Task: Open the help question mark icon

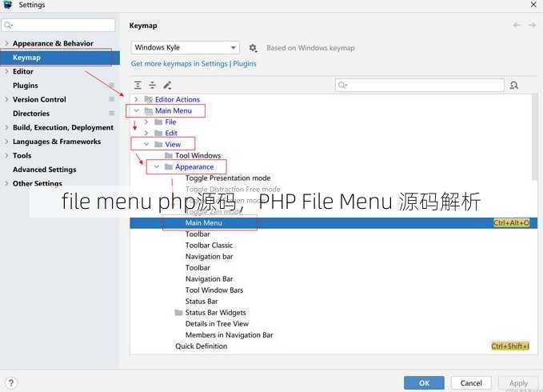Action: click(10, 383)
